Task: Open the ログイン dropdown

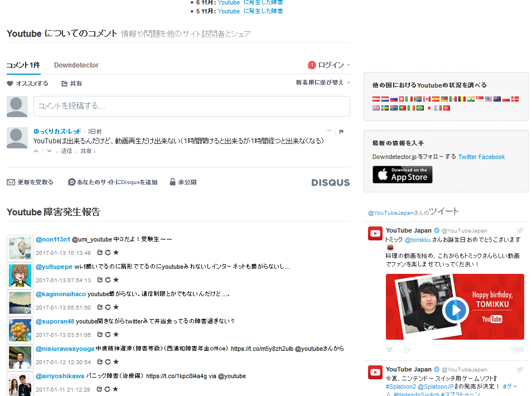Action: pos(333,65)
